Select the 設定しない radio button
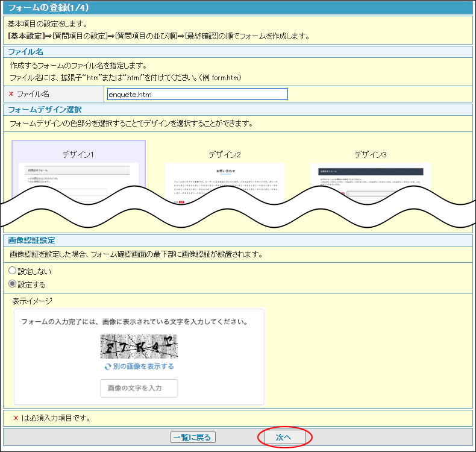476x452 pixels. pos(13,271)
